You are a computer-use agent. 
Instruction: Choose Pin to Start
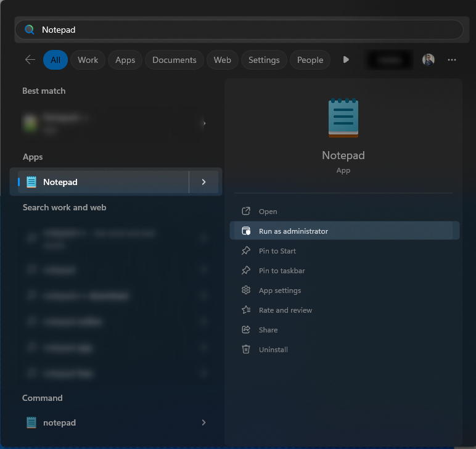point(345,250)
